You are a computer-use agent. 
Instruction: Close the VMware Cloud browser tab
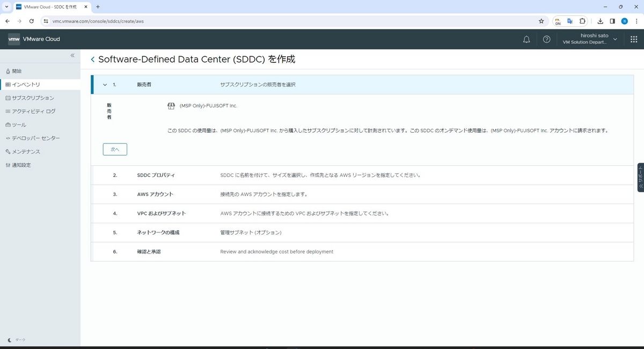click(x=86, y=6)
